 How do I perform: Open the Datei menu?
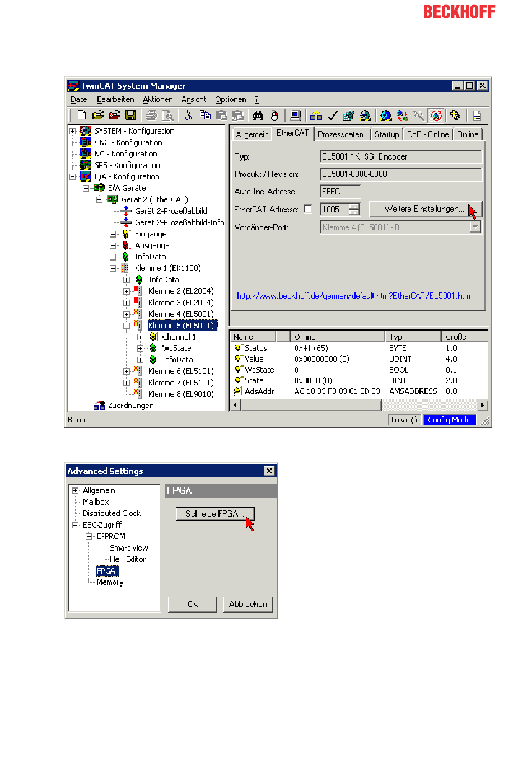click(80, 99)
